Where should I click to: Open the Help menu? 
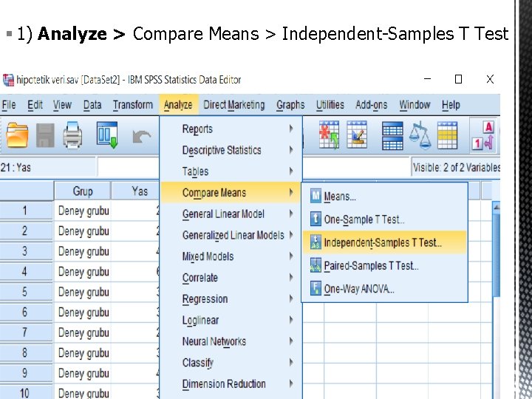coord(451,105)
